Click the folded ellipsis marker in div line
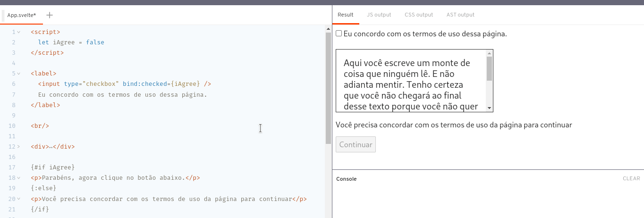 tap(51, 146)
